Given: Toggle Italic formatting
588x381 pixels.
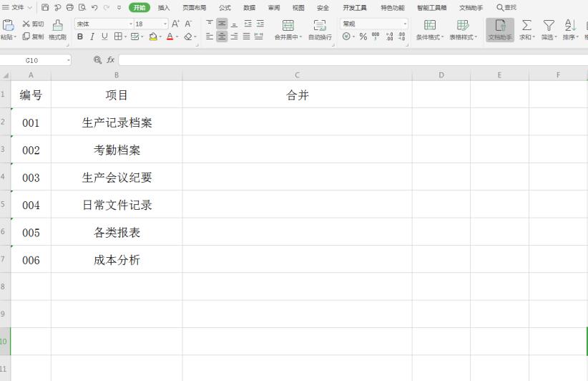Looking at the screenshot, I should (92, 37).
